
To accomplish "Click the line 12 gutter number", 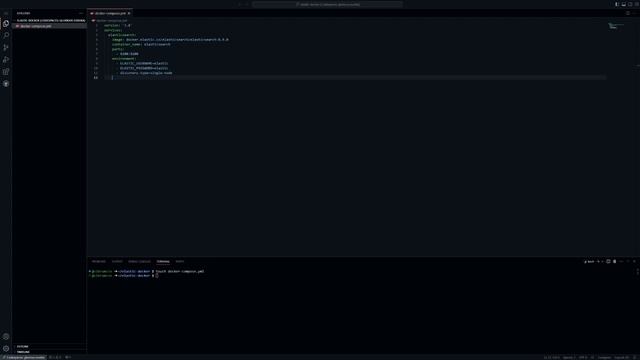I will (x=96, y=78).
